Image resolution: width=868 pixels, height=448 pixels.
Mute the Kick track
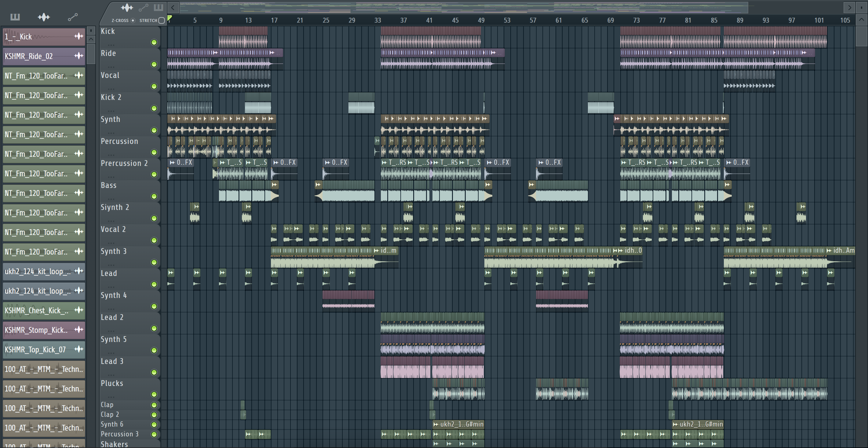(x=154, y=42)
